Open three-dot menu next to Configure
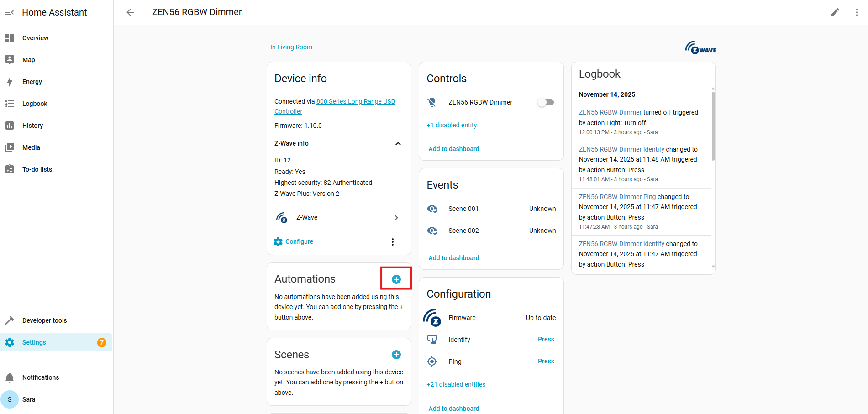The width and height of the screenshot is (868, 414). (x=392, y=242)
